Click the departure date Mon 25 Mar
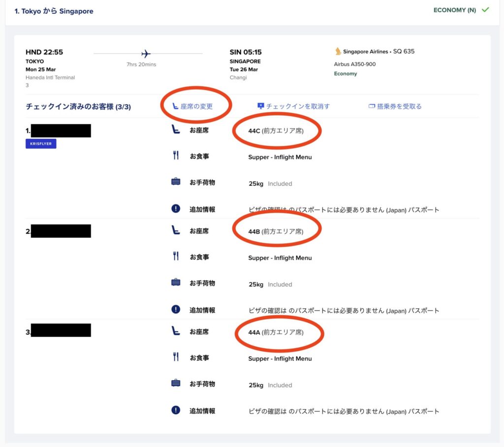The image size is (504, 447). coord(41,69)
